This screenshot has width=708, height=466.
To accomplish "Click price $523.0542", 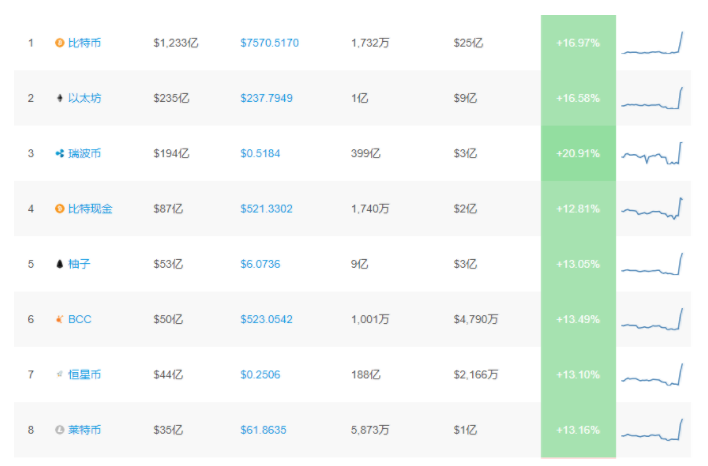I will click(266, 319).
